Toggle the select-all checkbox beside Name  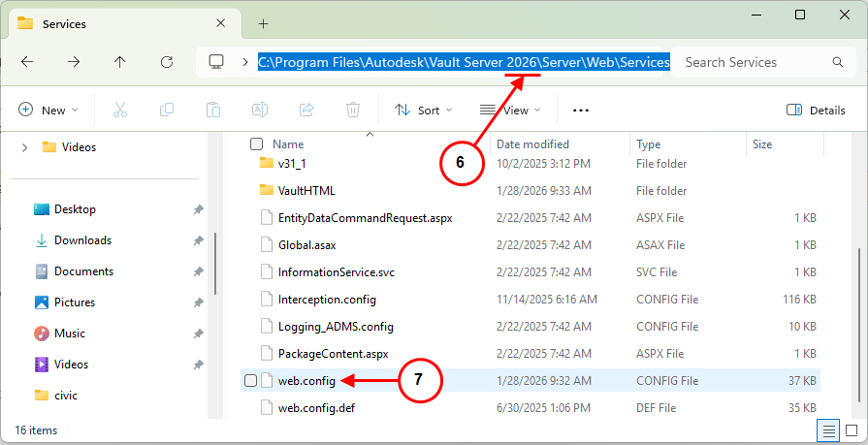point(256,144)
